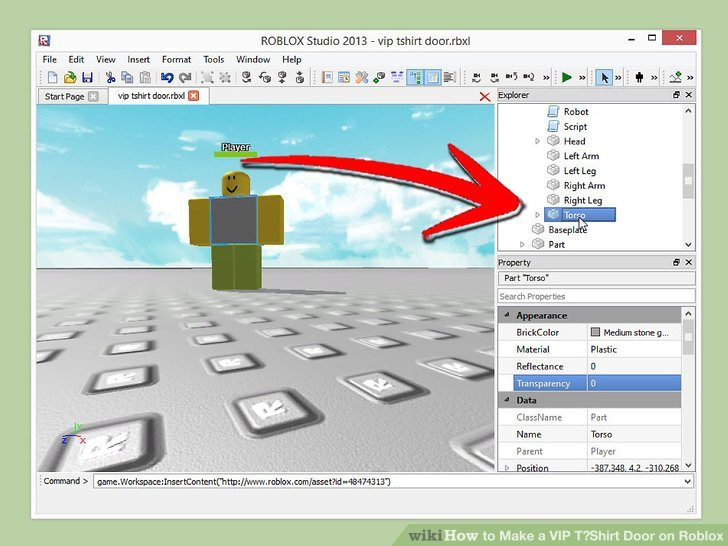728x546 pixels.
Task: Expand overflow chevron next to Play button
Action: pyautogui.click(x=582, y=78)
